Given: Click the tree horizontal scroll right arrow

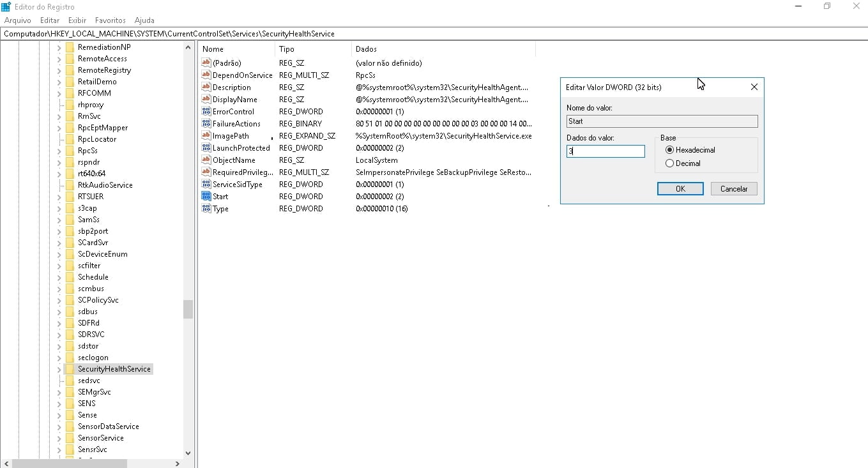Looking at the screenshot, I should click(x=178, y=464).
